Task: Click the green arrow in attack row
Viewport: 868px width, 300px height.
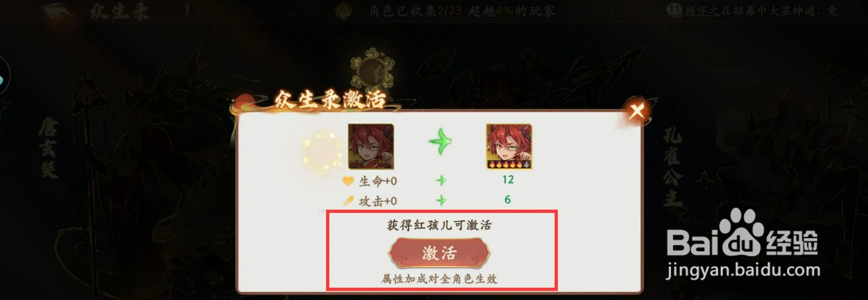Action: point(441,200)
